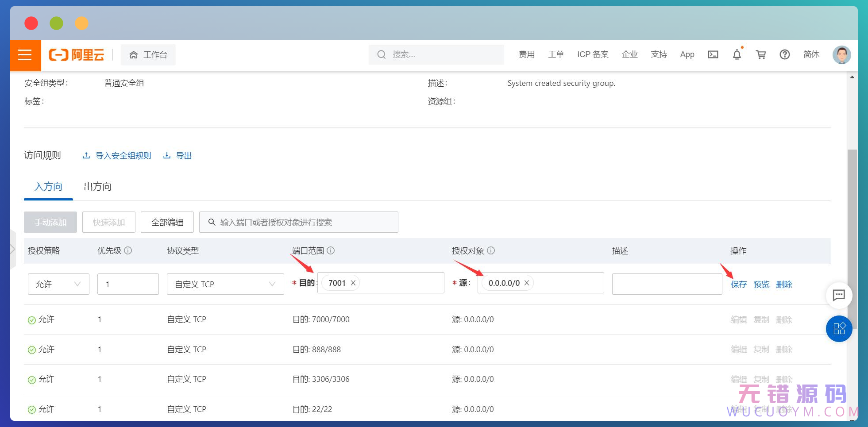The height and width of the screenshot is (427, 868).
Task: View the 端口范围 info tooltip
Action: point(331,250)
